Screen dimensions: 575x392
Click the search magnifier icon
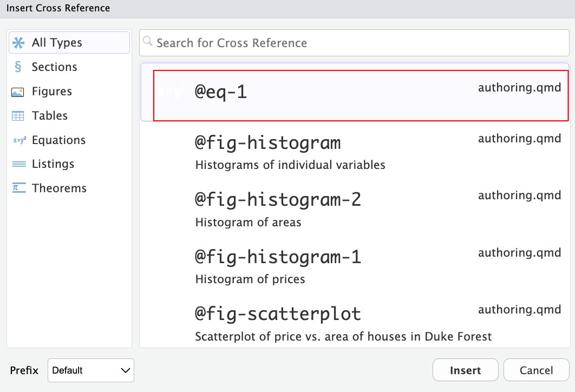point(148,42)
